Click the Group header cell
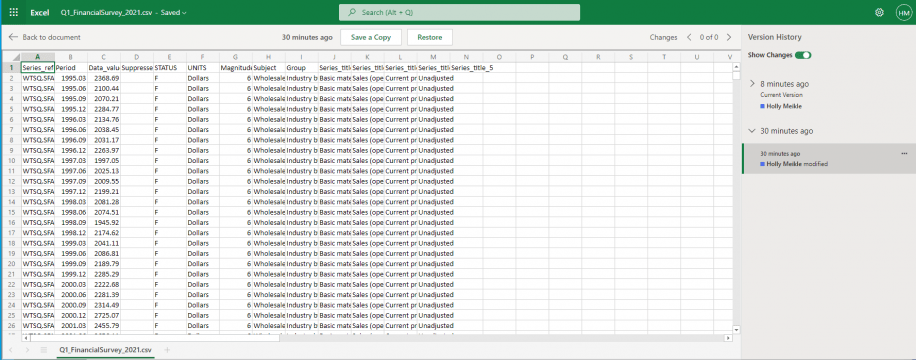The image size is (916, 360). (x=301, y=67)
